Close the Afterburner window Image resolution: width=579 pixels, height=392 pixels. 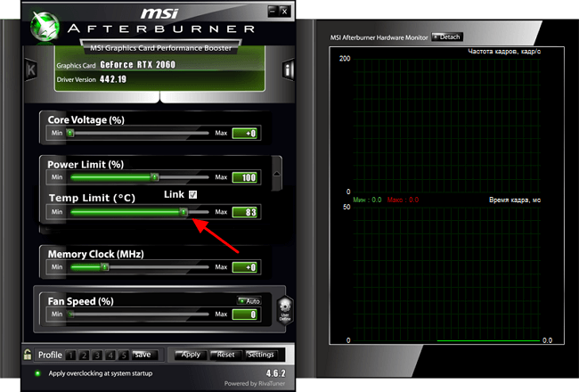click(284, 11)
